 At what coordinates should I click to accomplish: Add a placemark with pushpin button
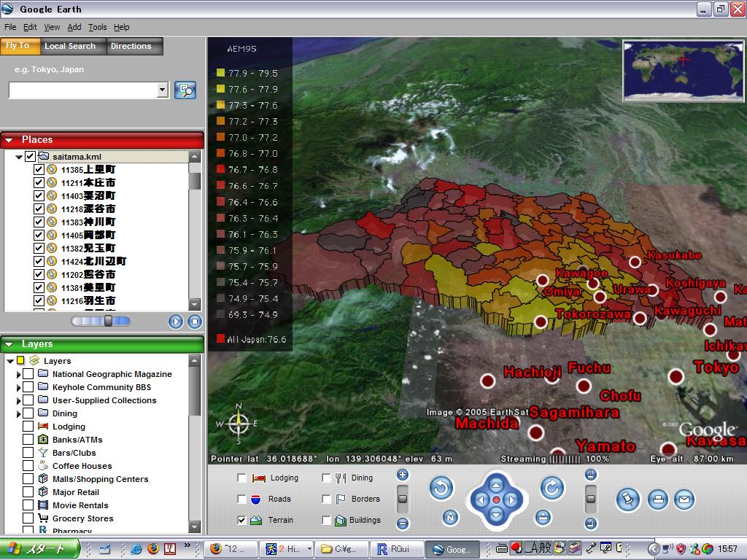(x=628, y=499)
